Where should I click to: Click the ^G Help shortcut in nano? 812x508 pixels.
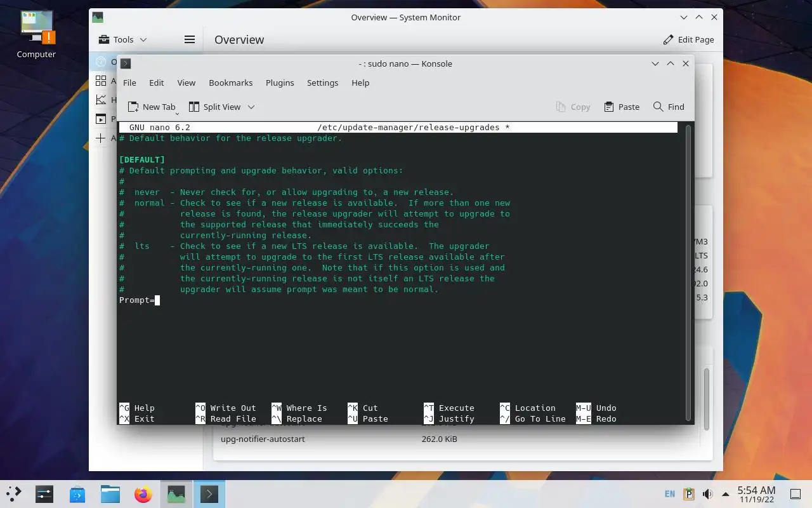[137, 408]
